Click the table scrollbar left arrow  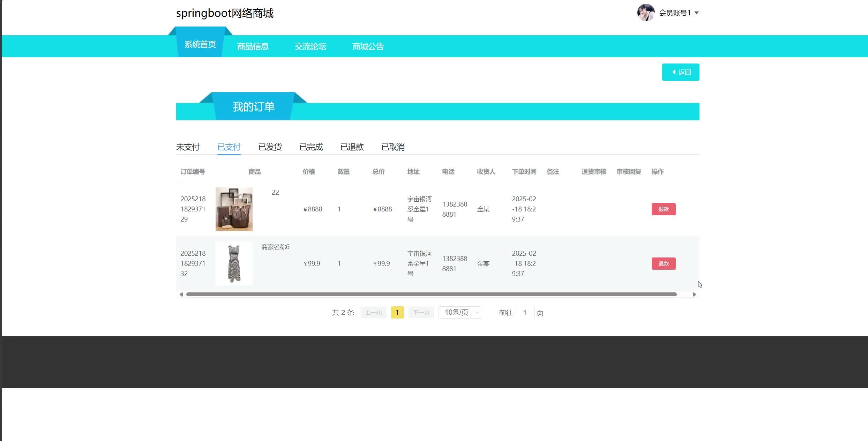(181, 294)
